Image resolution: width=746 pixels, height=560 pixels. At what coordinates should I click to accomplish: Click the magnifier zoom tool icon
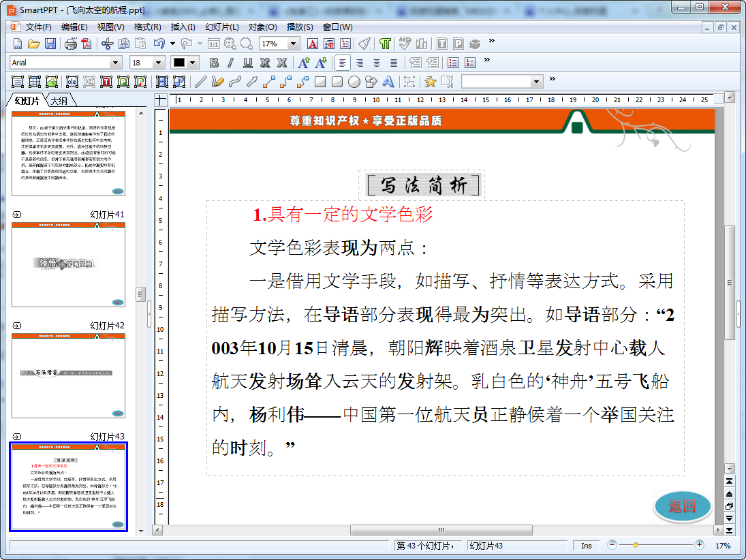pos(247,44)
